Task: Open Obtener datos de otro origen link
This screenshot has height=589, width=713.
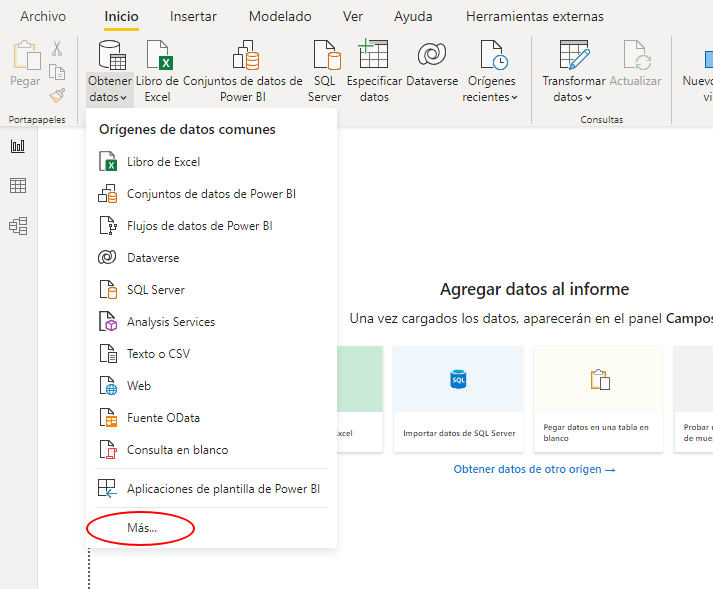Action: coord(534,469)
